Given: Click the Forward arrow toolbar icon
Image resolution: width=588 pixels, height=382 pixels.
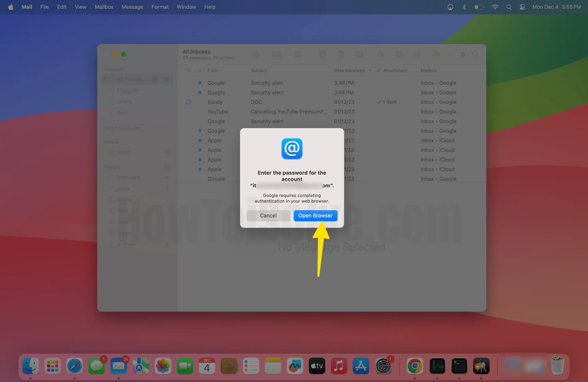Looking at the screenshot, I should (x=417, y=54).
